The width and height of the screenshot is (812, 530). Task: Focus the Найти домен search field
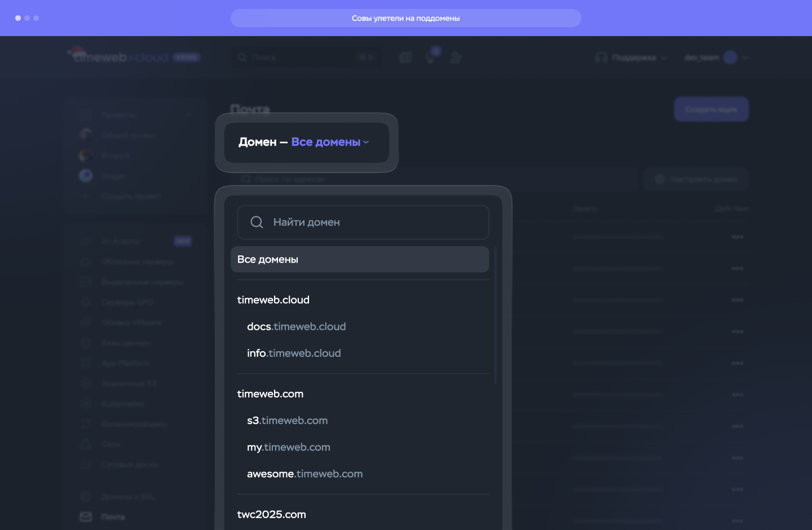(x=372, y=222)
